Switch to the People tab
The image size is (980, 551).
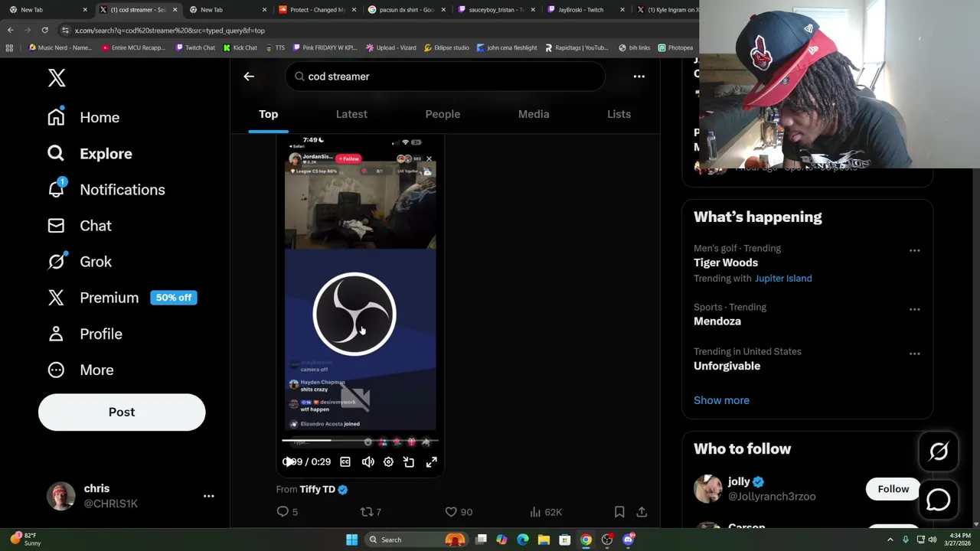pyautogui.click(x=443, y=114)
